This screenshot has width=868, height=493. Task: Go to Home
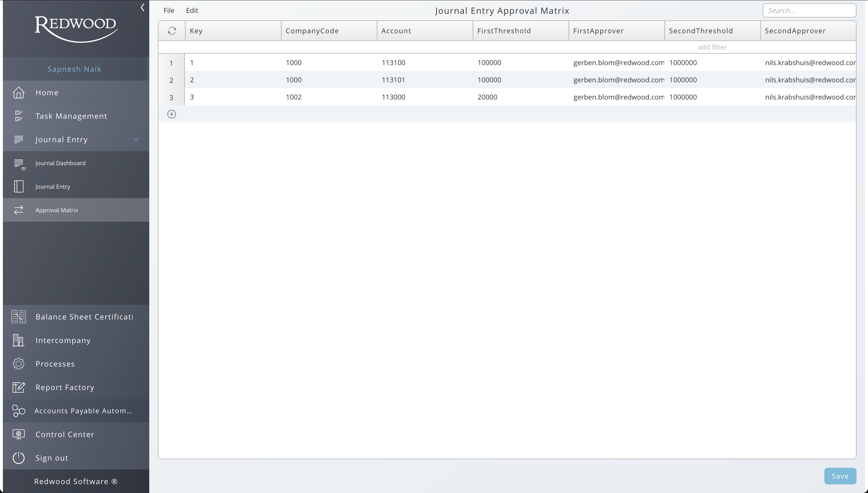pyautogui.click(x=76, y=92)
